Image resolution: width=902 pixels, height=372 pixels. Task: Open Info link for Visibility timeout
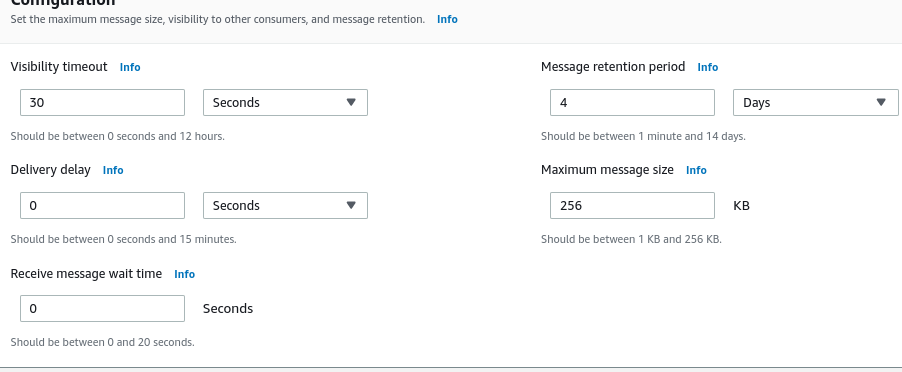(x=130, y=67)
